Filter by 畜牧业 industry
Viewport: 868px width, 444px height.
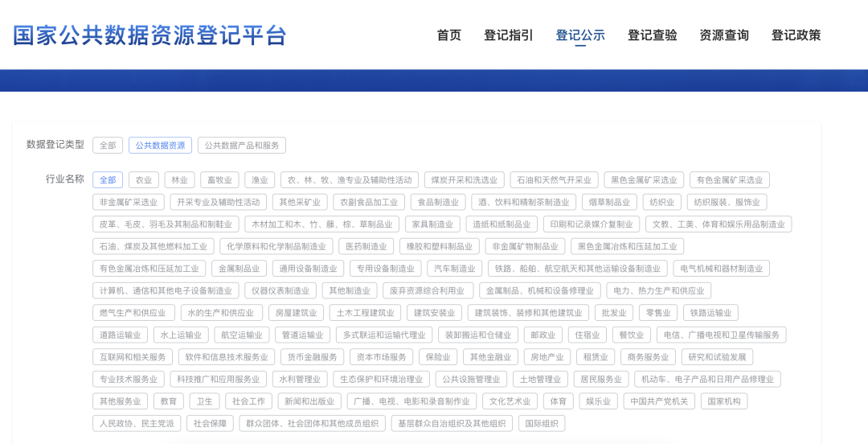click(219, 179)
